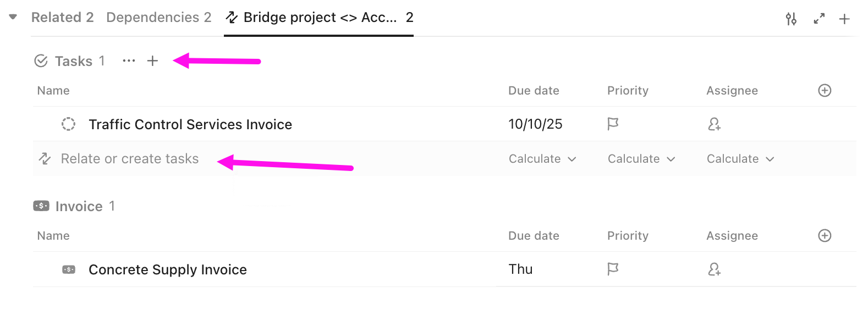Open Calculate dropdown under Priority
Screen dimensions: 868x309
click(x=641, y=159)
